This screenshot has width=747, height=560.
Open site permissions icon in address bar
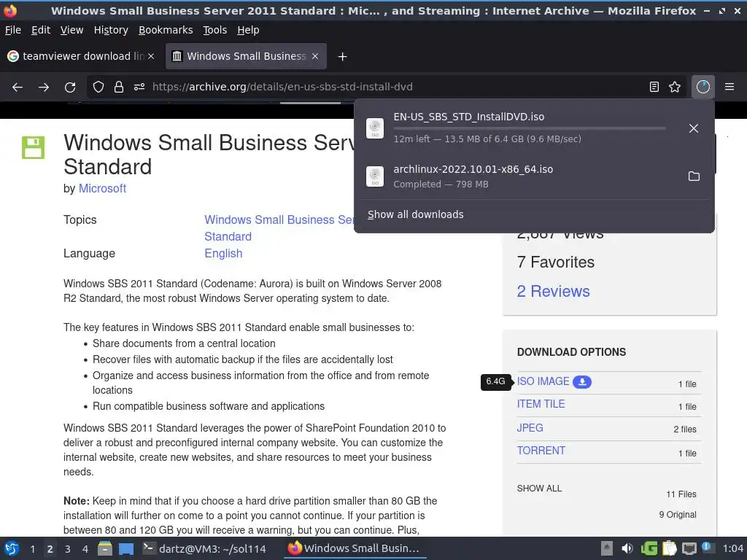click(x=139, y=87)
